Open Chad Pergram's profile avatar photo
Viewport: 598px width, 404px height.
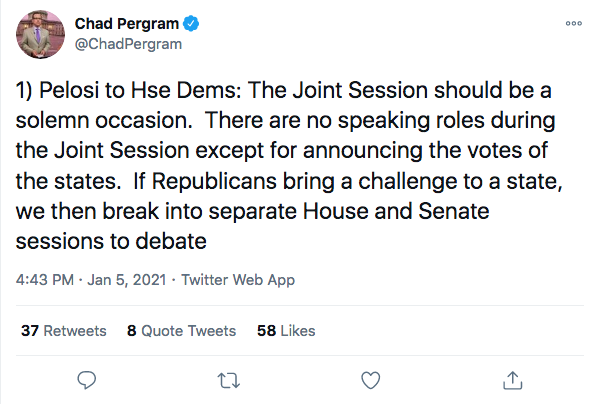tap(40, 34)
